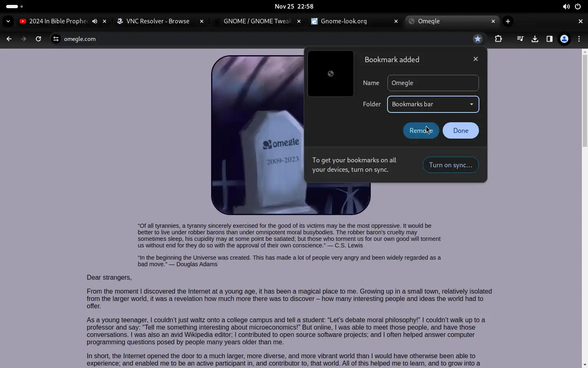Click the 'To get your bookmarks' sync message
Viewport: 588px width, 368px height.
[354, 165]
